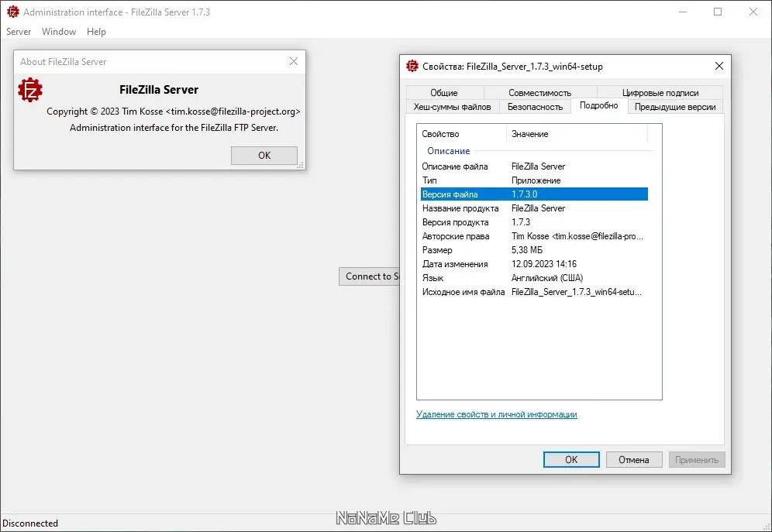Switch to the Цифровые подписи tab

pyautogui.click(x=660, y=92)
